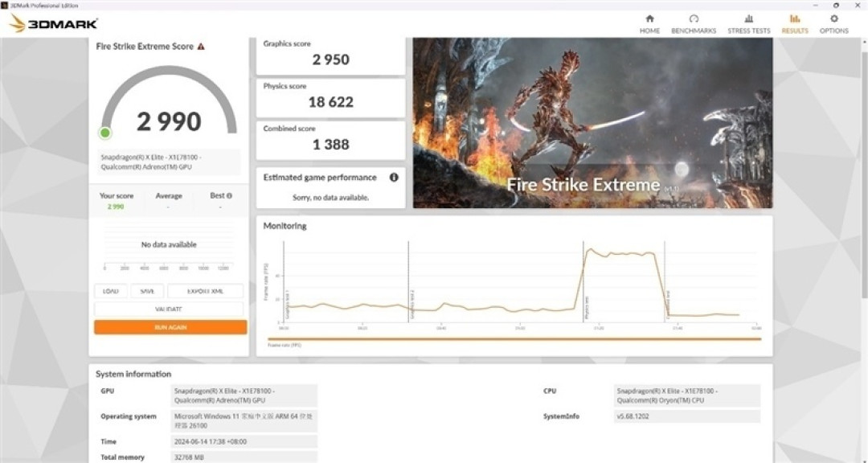868x463 pixels.
Task: Click the warning triangle next to Fire Strike Extreme Score
Action: coord(201,47)
